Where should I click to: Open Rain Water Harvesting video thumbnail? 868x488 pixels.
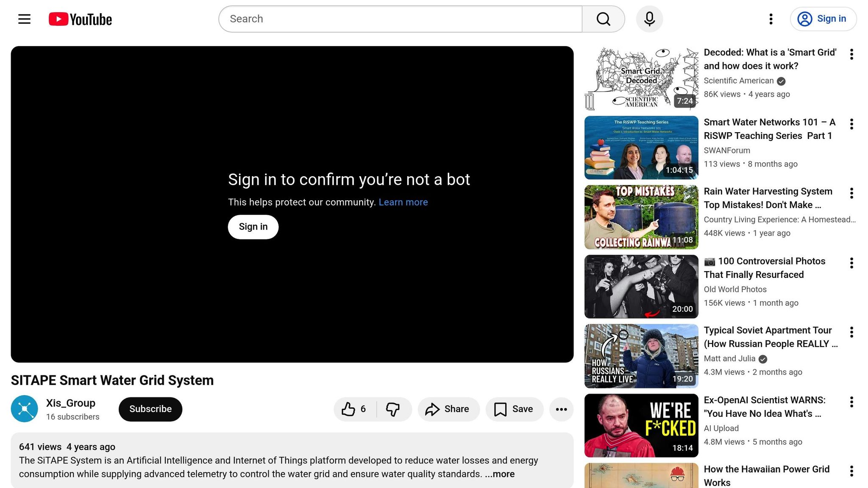click(641, 217)
